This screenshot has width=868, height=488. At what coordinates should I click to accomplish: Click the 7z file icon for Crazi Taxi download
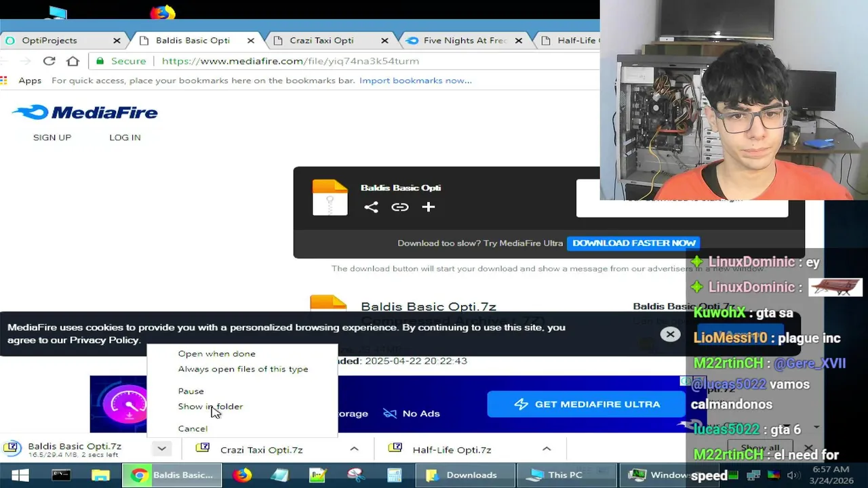pyautogui.click(x=202, y=448)
